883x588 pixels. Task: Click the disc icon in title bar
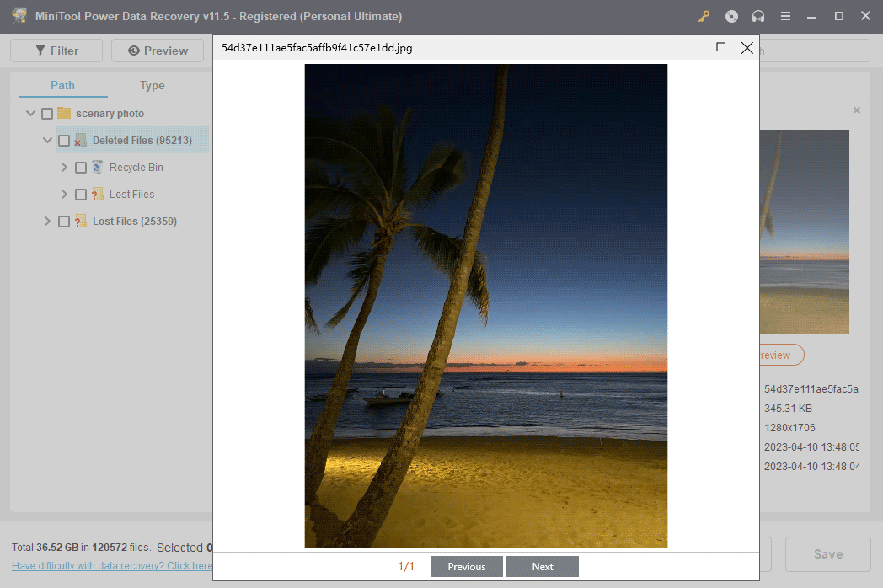pos(731,16)
